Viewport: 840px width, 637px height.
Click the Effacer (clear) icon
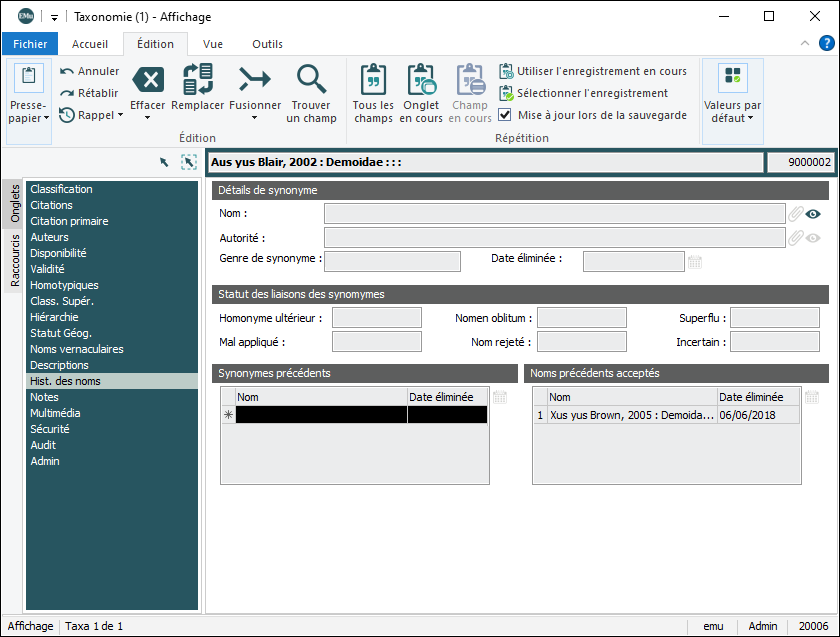click(x=148, y=80)
